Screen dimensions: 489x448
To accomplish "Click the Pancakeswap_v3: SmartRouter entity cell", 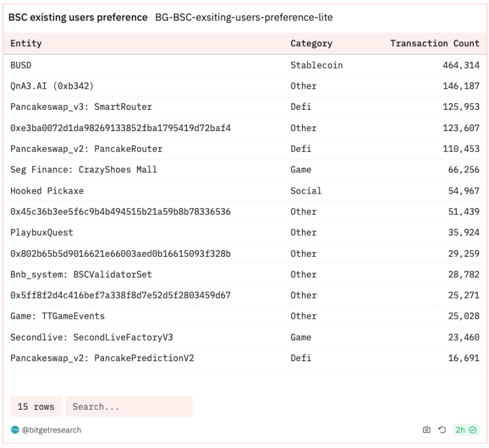I will pyautogui.click(x=81, y=107).
